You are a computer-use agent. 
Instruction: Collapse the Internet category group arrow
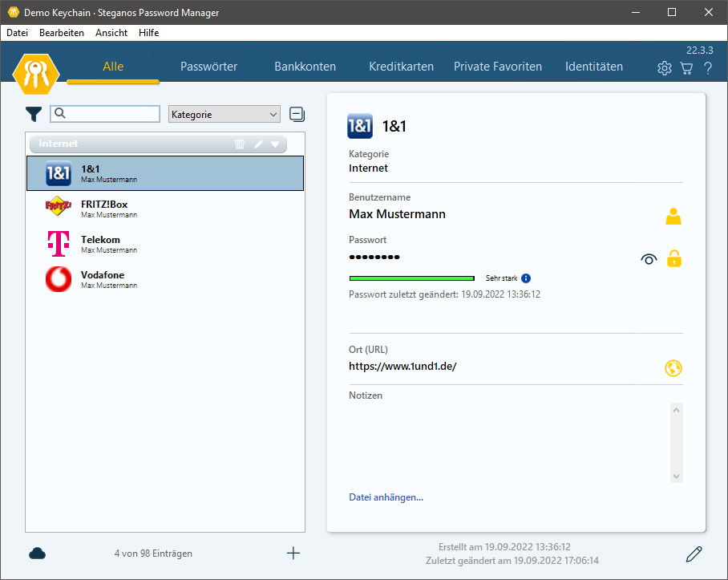coord(275,144)
